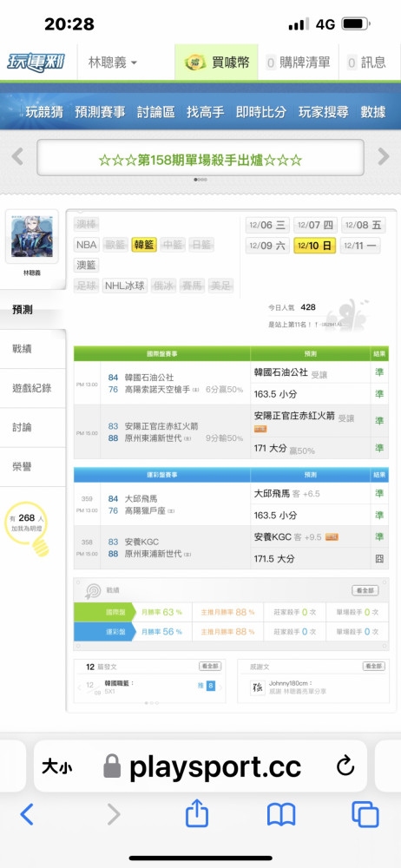This screenshot has width=401, height=868.
Task: Tap the 玩運彩 site logo
Action: [x=36, y=62]
